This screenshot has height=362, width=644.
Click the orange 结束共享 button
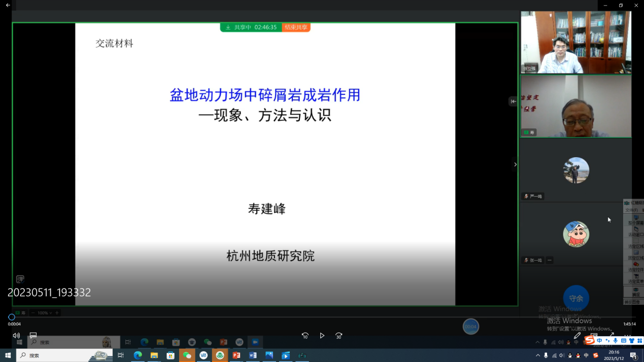pos(296,27)
